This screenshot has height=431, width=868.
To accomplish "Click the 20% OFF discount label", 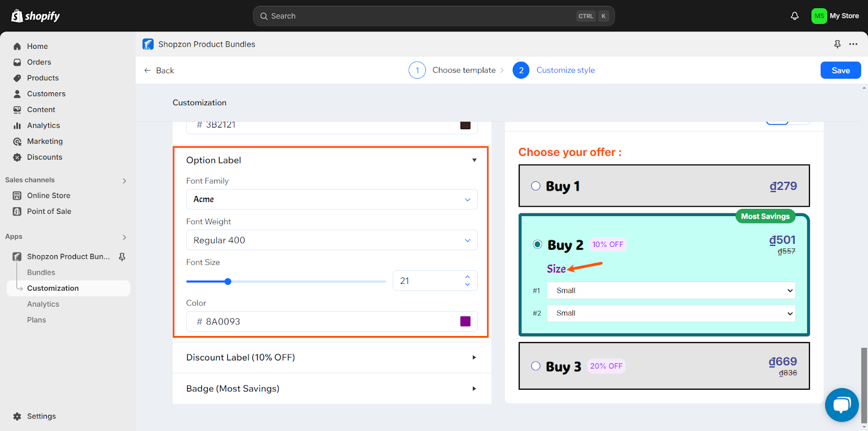I will tap(606, 366).
